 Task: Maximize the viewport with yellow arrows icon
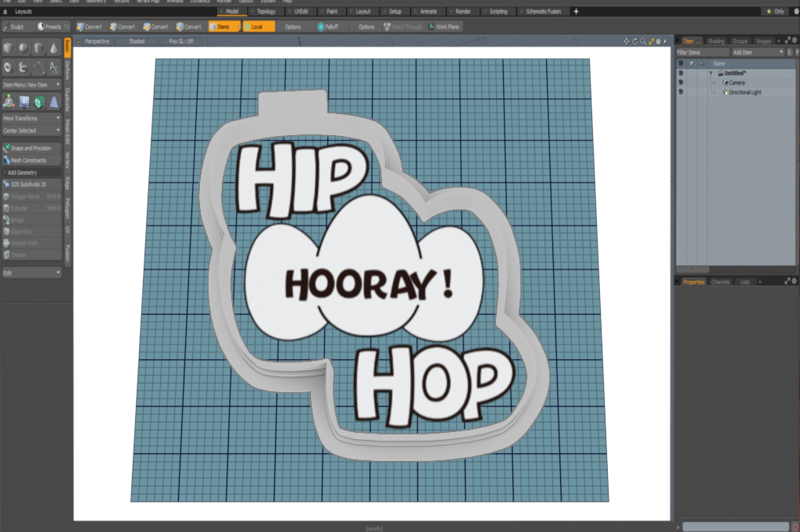tap(651, 41)
